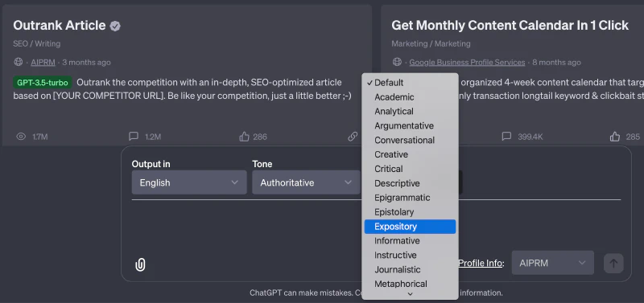Click the link icon on Outrank Article card

353,137
